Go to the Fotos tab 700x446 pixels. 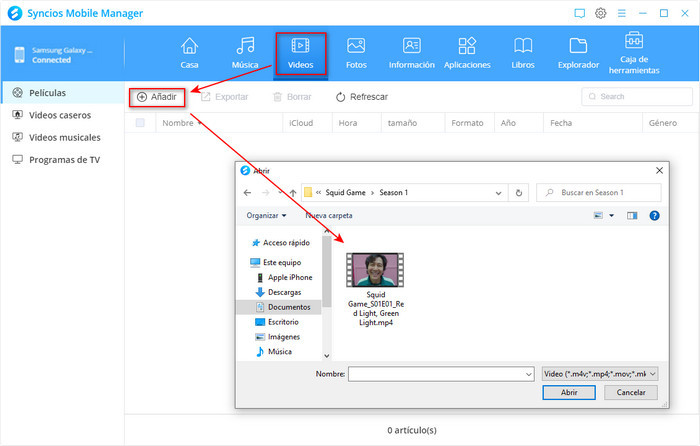coord(356,53)
